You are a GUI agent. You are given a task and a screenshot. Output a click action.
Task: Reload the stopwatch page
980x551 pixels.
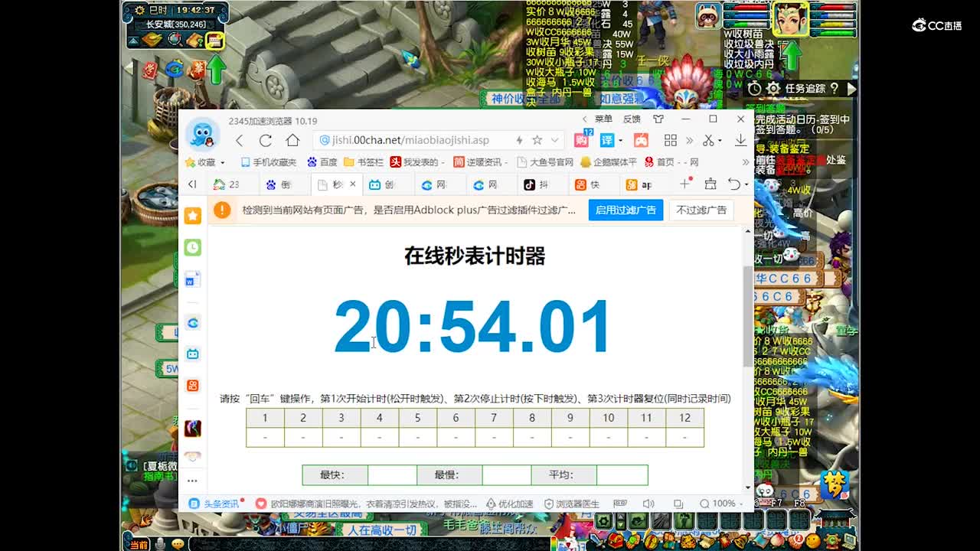coord(266,140)
